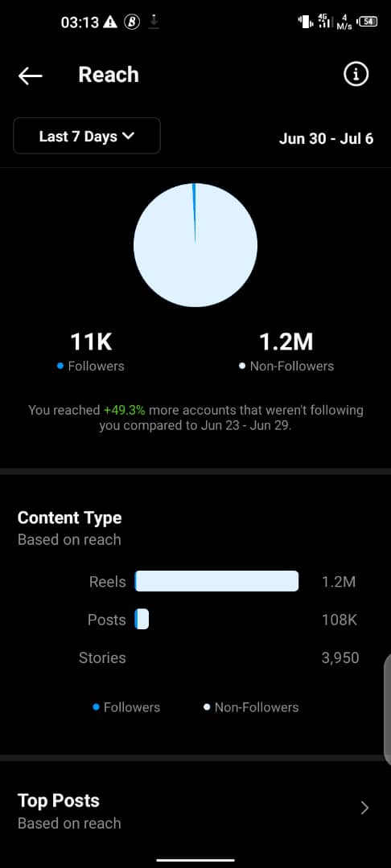
Task: Open the info icon for Reach
Action: [x=356, y=74]
